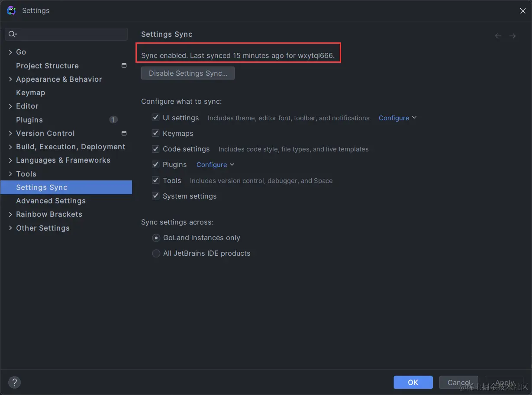This screenshot has height=395, width=532.
Task: Click the Project Structure project-level settings icon
Action: [124, 65]
